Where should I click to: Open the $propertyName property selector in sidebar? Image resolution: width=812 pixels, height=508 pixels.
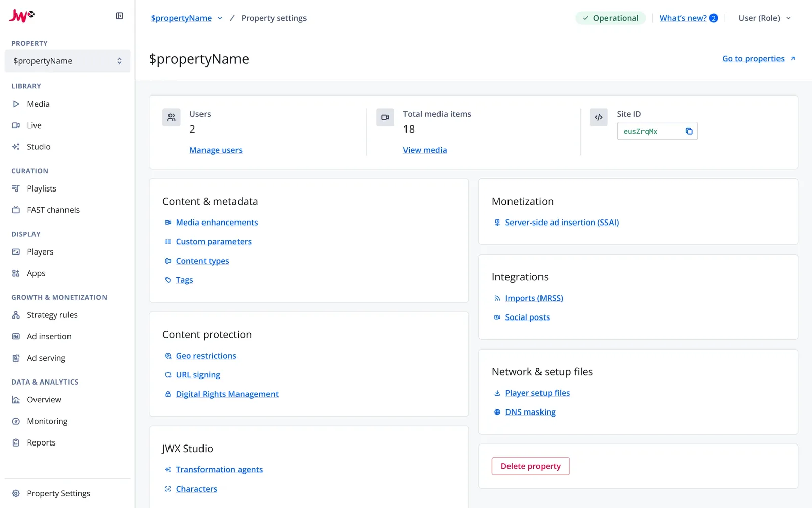(67, 61)
